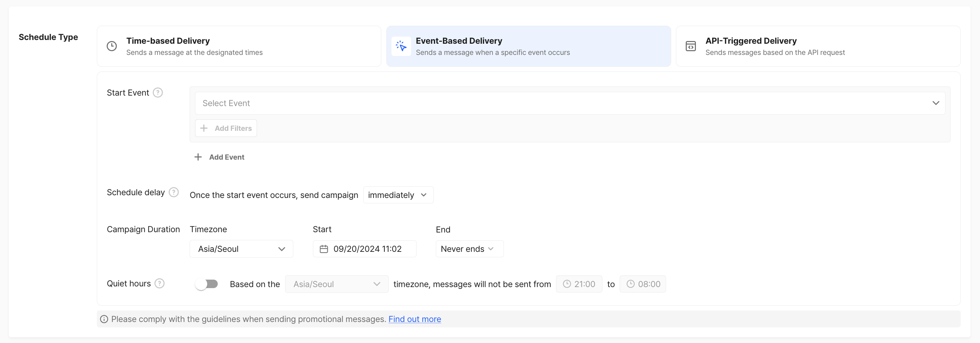Select the API-Triggered Delivery option
980x343 pixels.
[x=818, y=46]
